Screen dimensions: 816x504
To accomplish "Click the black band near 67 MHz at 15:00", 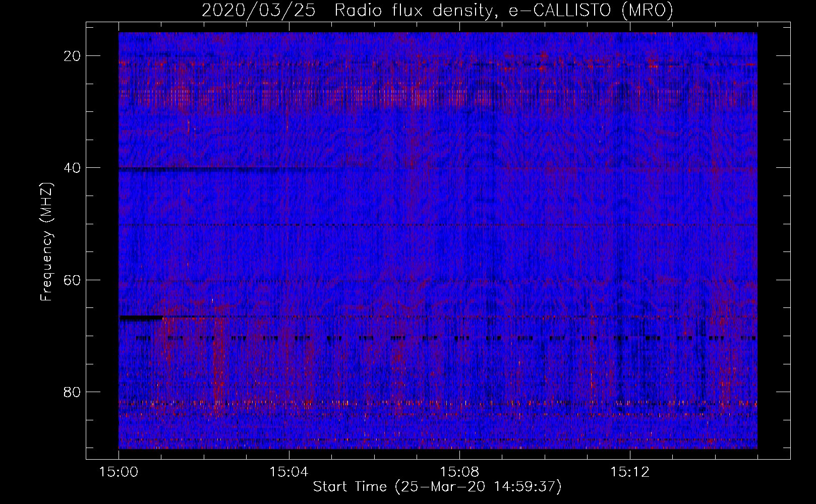I will (x=141, y=318).
